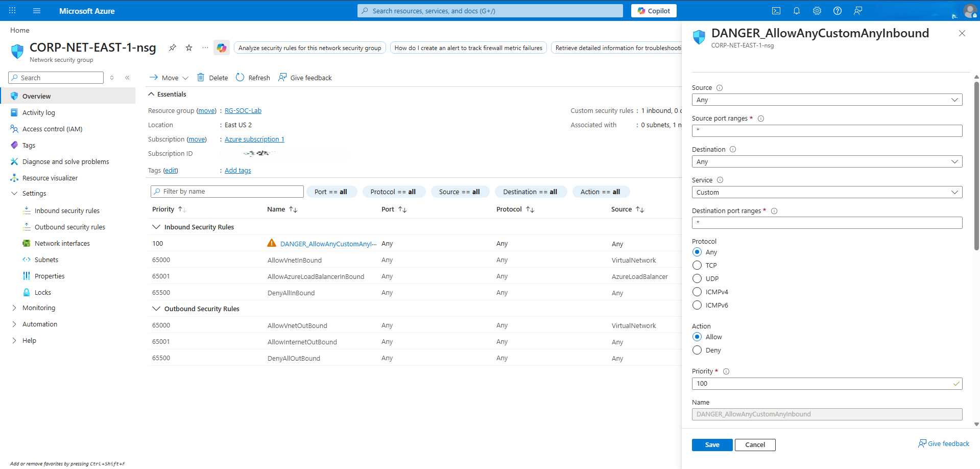This screenshot has width=980, height=469.
Task: Open Subnets in the sidebar
Action: [x=46, y=260]
